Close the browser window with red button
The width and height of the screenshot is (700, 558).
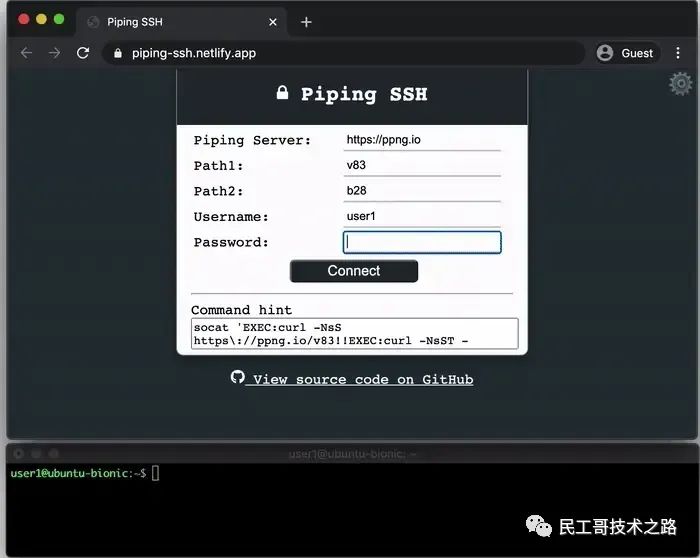[24, 19]
